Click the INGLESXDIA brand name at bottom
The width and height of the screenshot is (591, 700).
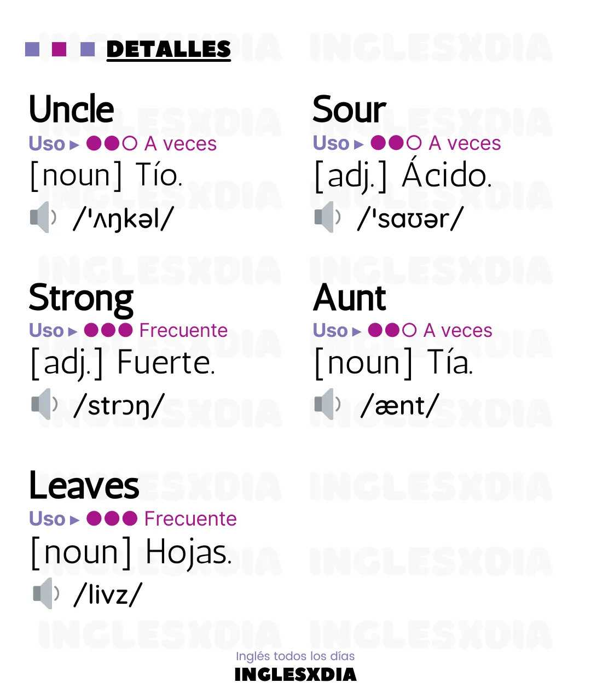tap(296, 674)
